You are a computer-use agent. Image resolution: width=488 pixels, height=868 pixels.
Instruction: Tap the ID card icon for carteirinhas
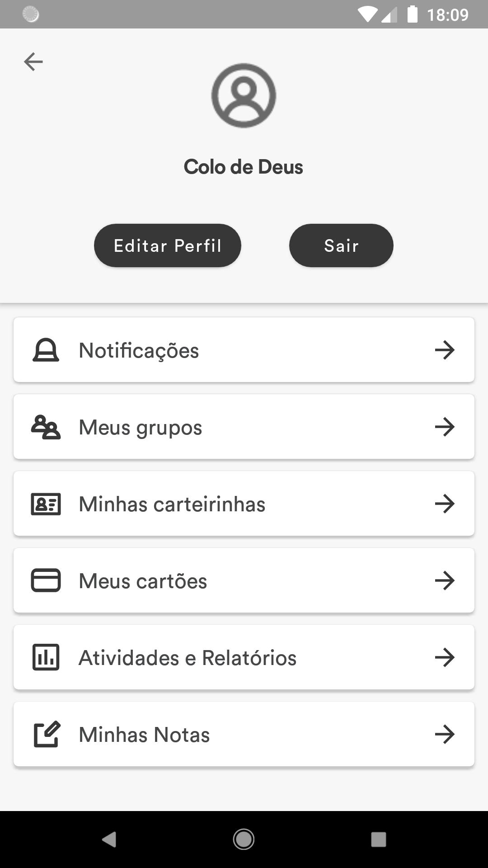point(46,504)
